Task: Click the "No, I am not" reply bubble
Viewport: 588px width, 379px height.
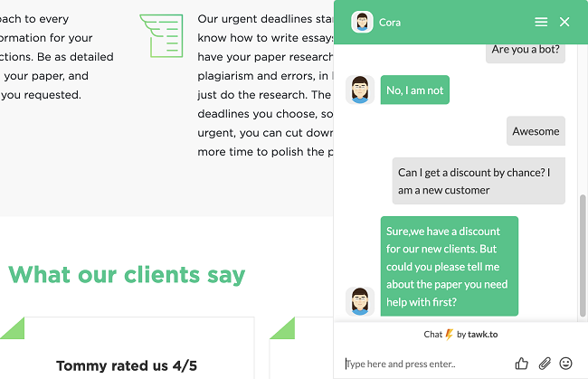Action: pos(414,90)
